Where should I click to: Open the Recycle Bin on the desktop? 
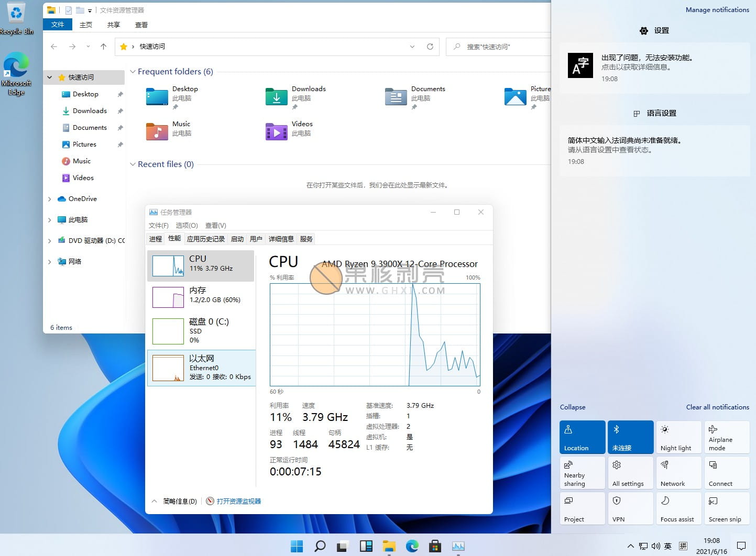(16, 15)
